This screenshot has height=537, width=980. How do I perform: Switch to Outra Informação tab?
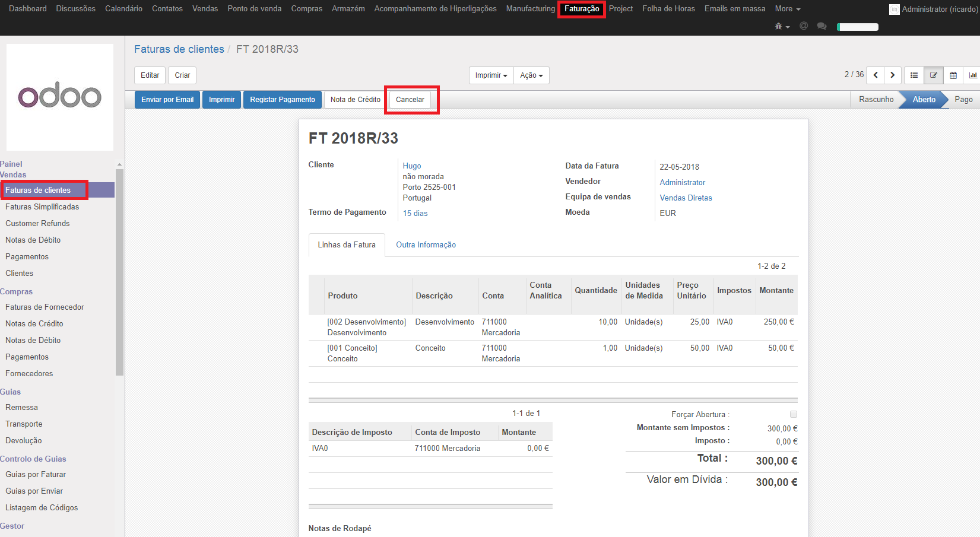[x=426, y=245]
